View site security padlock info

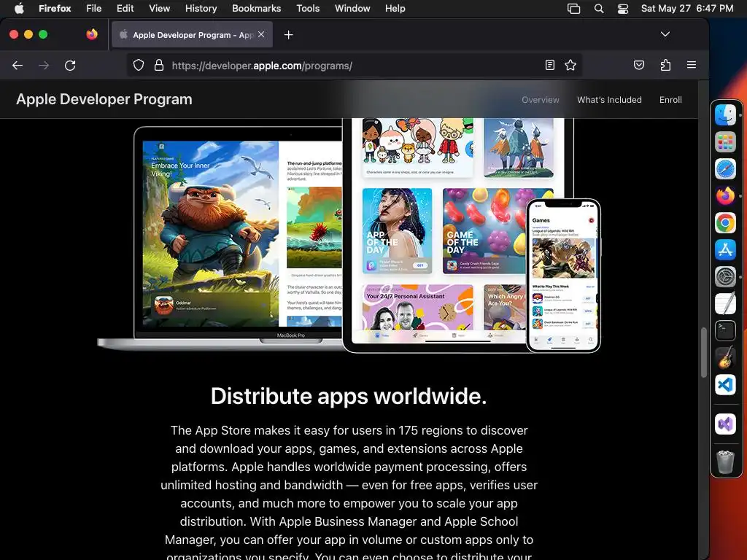coord(159,65)
